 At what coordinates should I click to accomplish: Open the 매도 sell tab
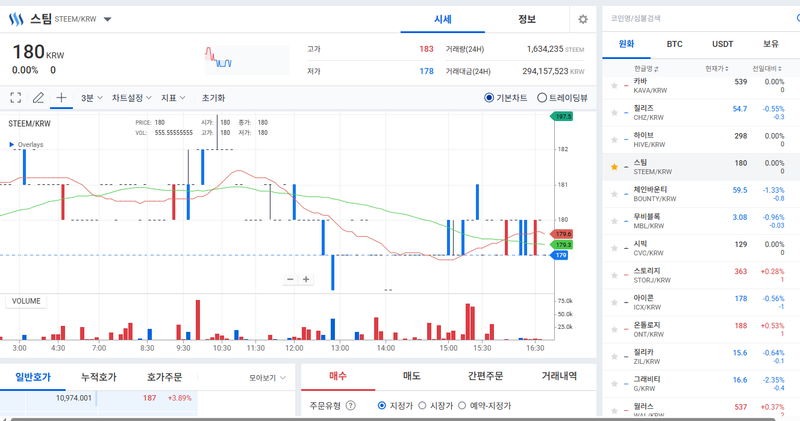coord(411,376)
